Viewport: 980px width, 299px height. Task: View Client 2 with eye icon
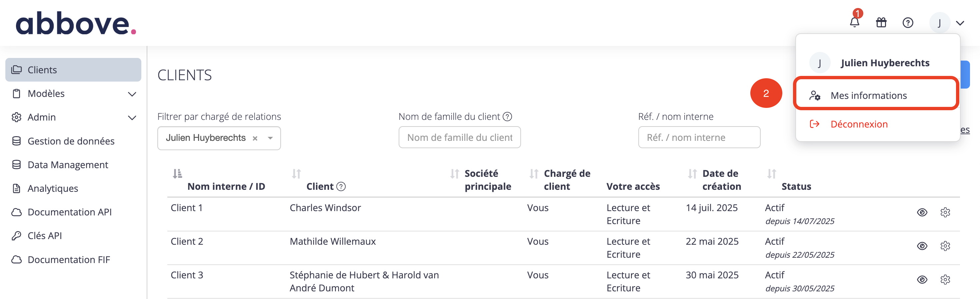point(922,246)
